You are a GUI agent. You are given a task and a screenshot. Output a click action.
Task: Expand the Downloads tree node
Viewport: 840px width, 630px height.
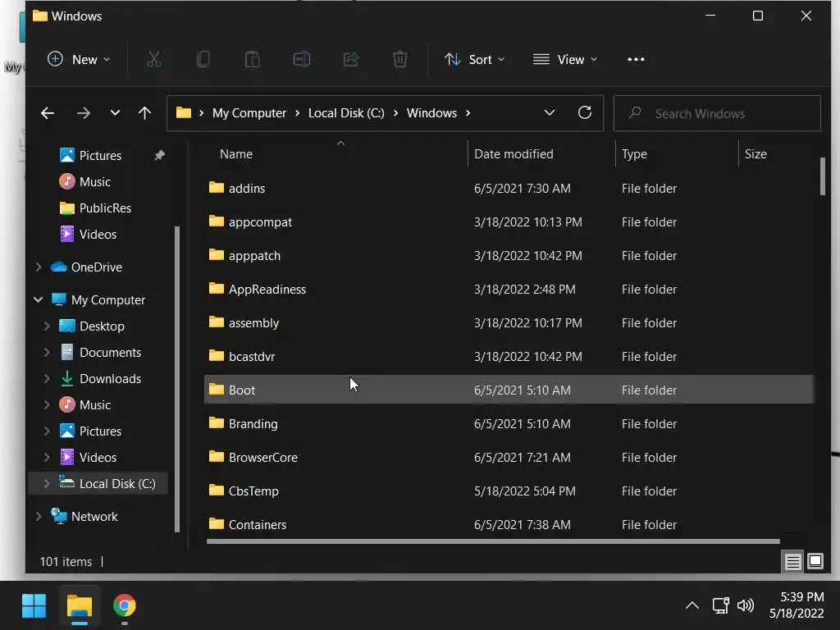[x=47, y=379]
